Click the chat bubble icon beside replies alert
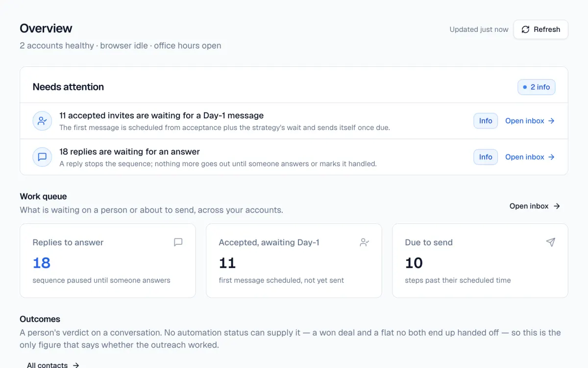Viewport: 588px width, 368px height. click(42, 157)
